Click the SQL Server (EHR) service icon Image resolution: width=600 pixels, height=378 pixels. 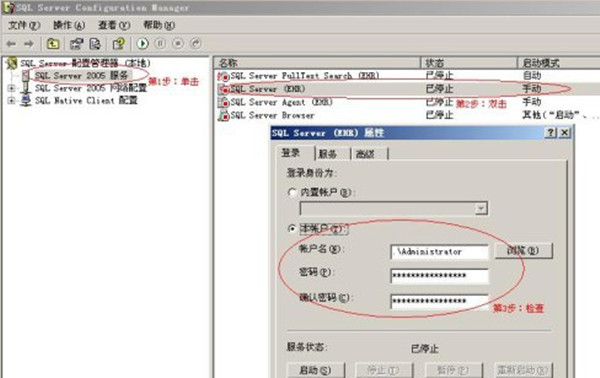(x=223, y=89)
